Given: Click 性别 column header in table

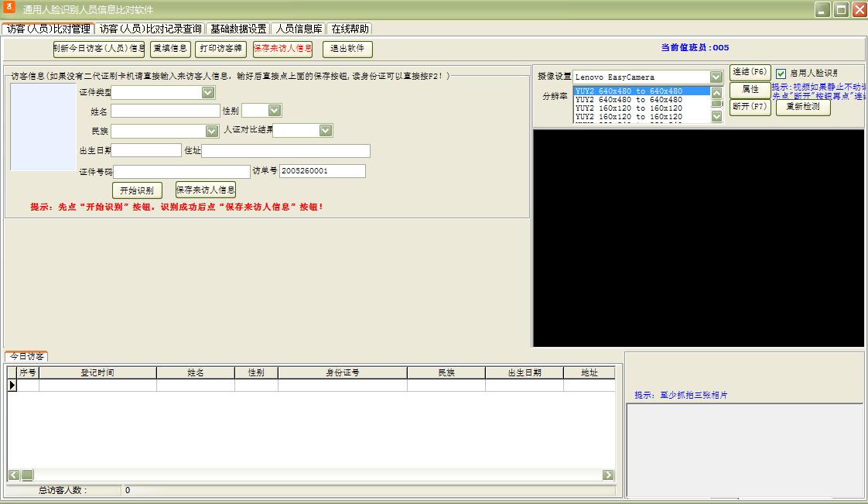Looking at the screenshot, I should point(256,372).
